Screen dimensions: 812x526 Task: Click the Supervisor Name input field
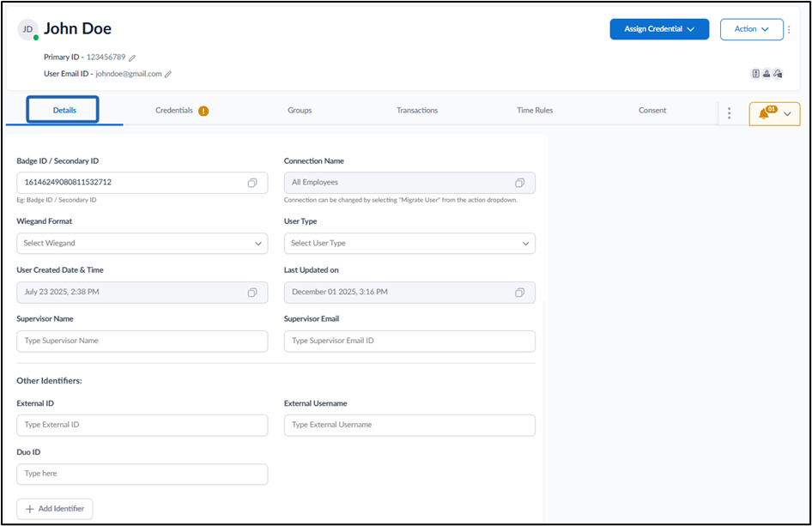[142, 342]
